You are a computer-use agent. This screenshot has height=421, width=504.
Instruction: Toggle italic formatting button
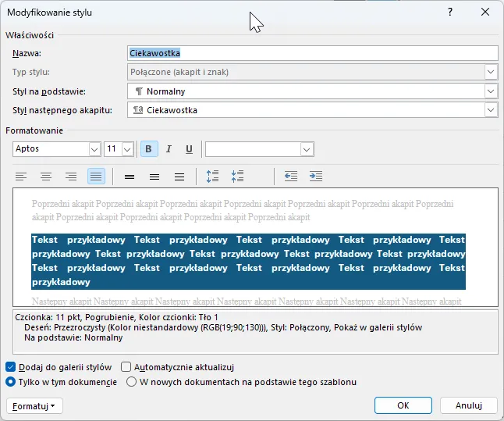point(169,149)
